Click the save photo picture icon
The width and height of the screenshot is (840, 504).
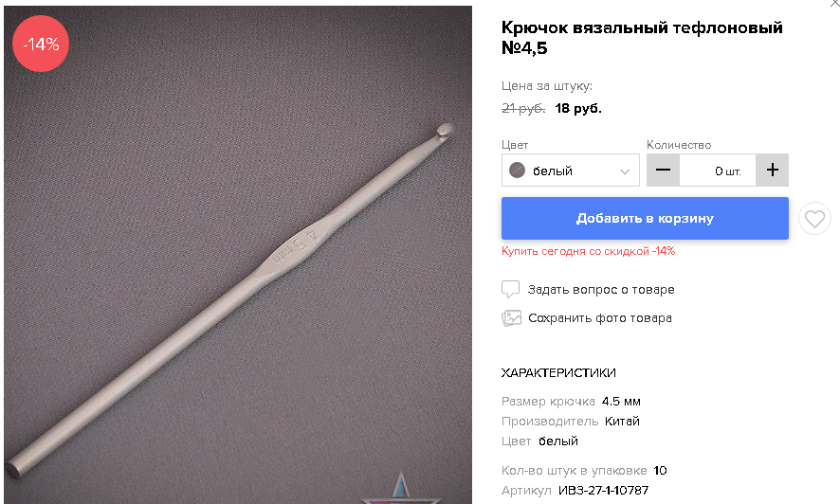coord(511,317)
